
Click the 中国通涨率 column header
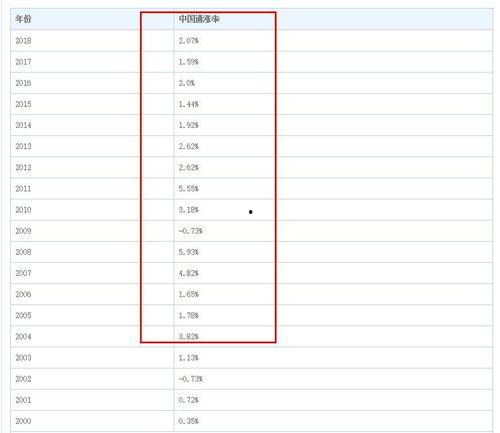point(199,19)
